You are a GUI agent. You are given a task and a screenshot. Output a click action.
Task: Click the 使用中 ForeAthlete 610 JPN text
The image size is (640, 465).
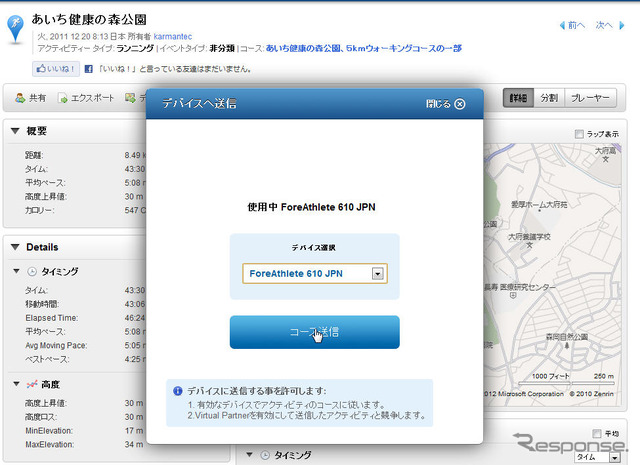click(311, 207)
